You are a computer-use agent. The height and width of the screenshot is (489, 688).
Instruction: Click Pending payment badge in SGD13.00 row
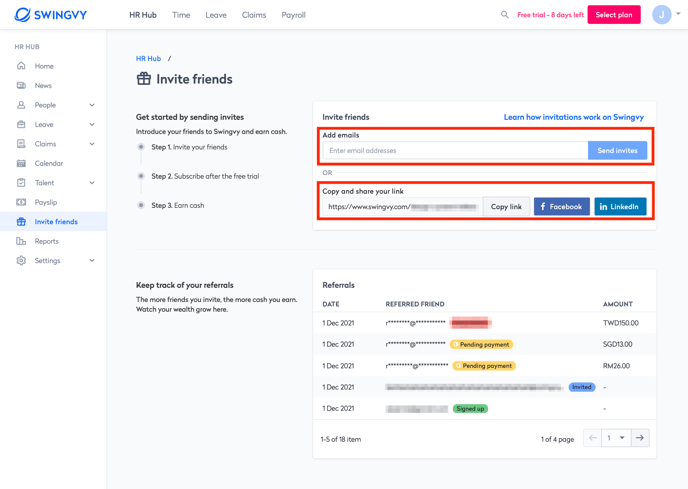(x=481, y=345)
